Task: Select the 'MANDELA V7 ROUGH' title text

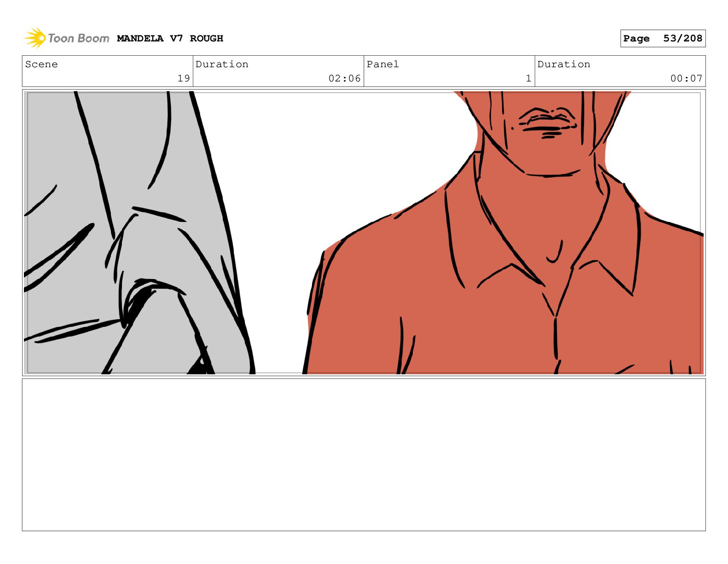Action: pos(170,39)
